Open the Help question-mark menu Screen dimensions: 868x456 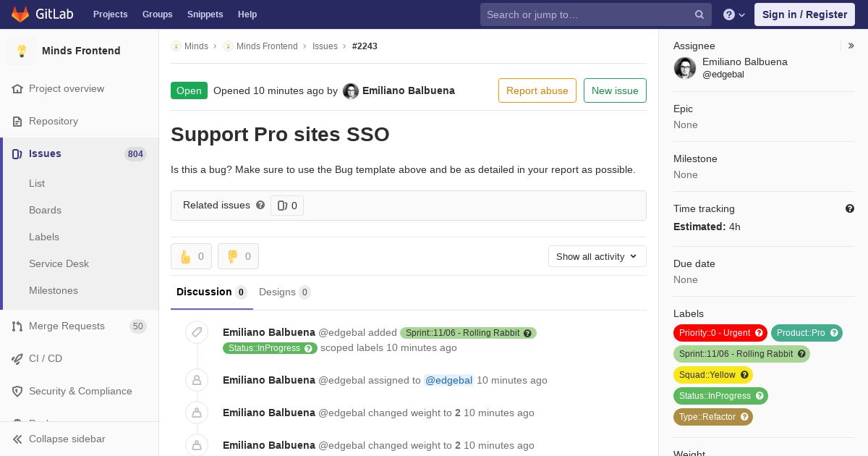pyautogui.click(x=734, y=14)
